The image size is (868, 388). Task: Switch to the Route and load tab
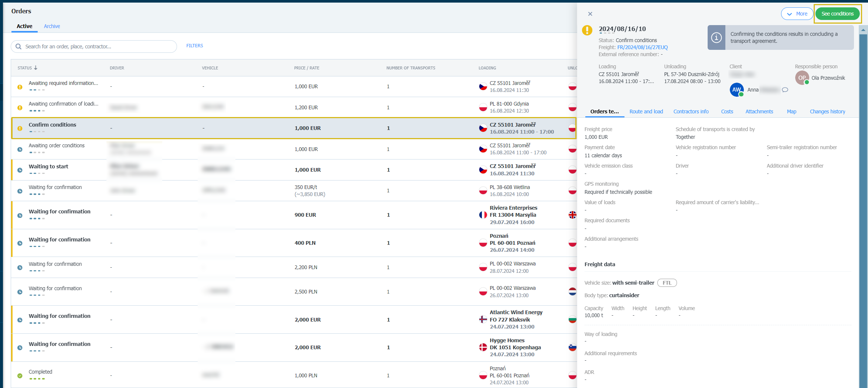[x=646, y=111]
